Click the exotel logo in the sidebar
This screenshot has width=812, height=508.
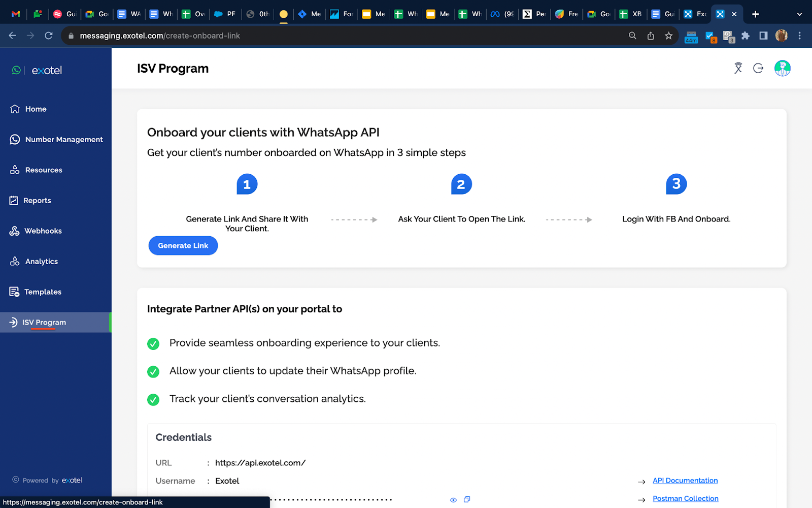coord(47,70)
